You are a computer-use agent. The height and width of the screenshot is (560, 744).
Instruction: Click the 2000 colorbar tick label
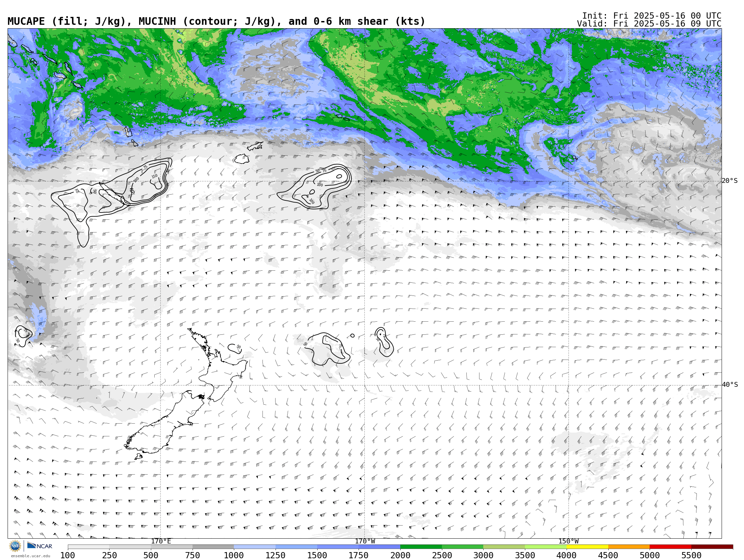tap(400, 556)
